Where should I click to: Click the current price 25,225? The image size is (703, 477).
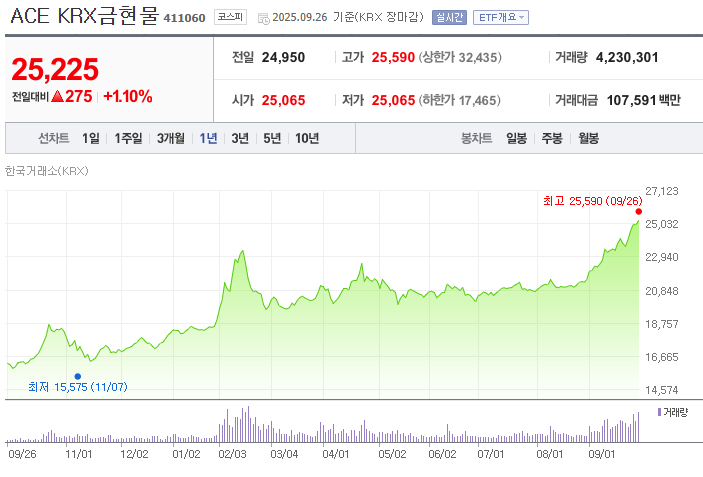tap(55, 69)
